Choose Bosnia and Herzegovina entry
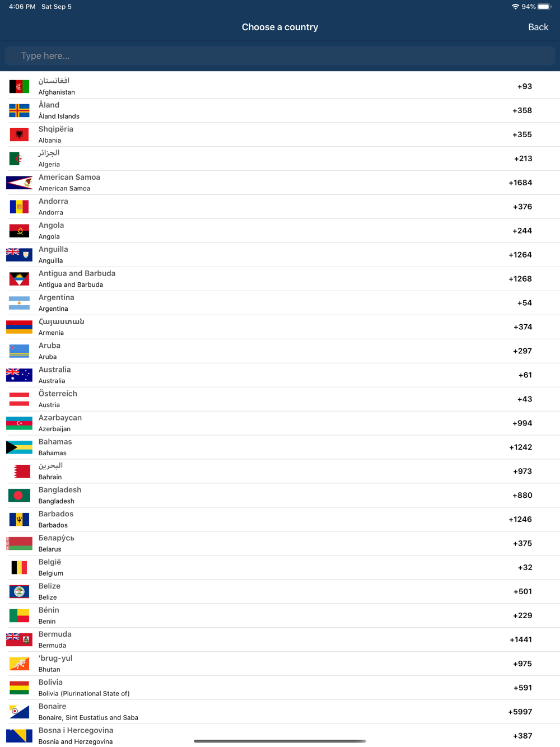 [280, 736]
